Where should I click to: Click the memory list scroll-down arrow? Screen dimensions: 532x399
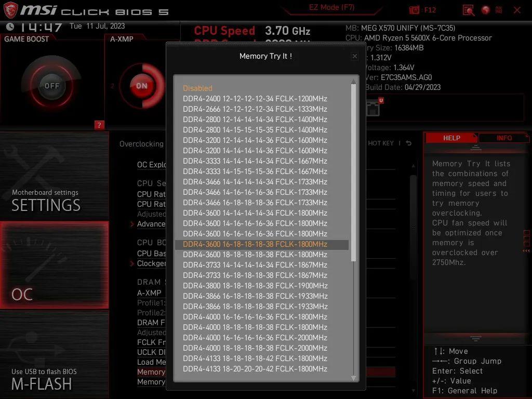[x=353, y=378]
